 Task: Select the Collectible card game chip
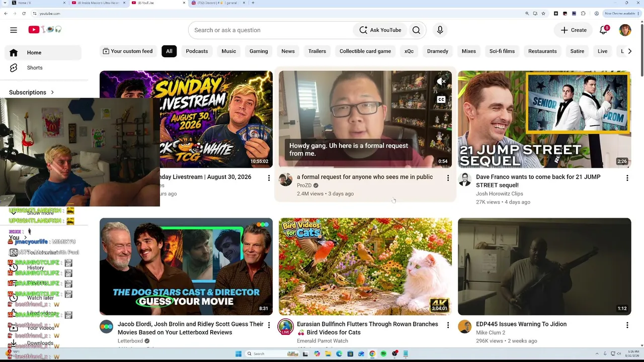point(365,51)
